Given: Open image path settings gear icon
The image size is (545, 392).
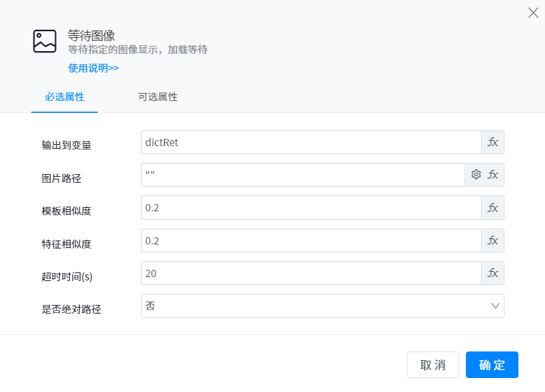Looking at the screenshot, I should click(x=476, y=175).
